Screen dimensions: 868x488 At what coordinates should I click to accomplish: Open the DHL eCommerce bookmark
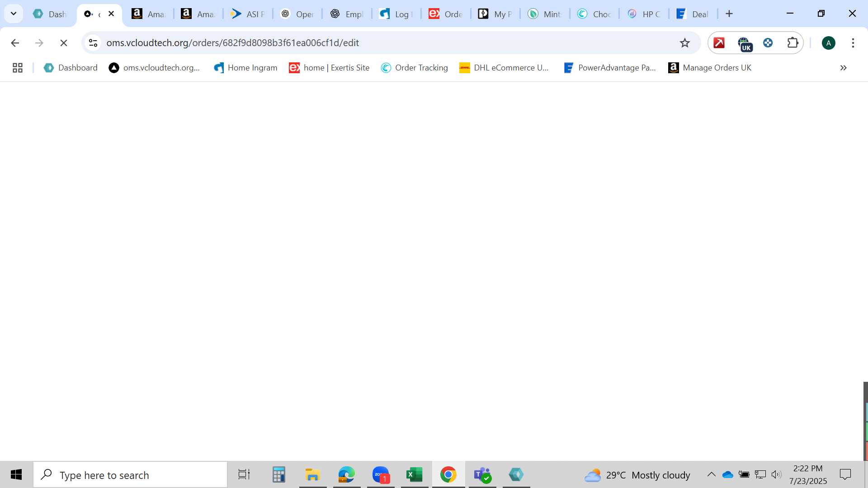click(504, 68)
